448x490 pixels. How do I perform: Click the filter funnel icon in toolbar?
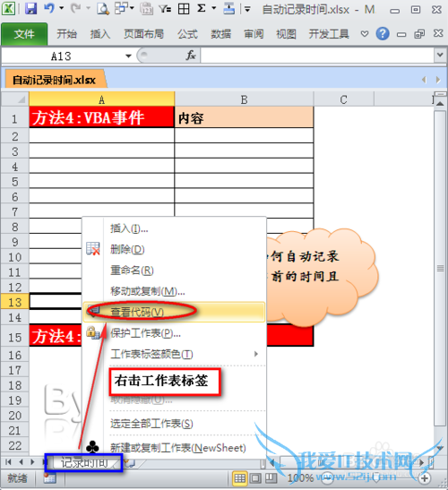click(x=165, y=9)
